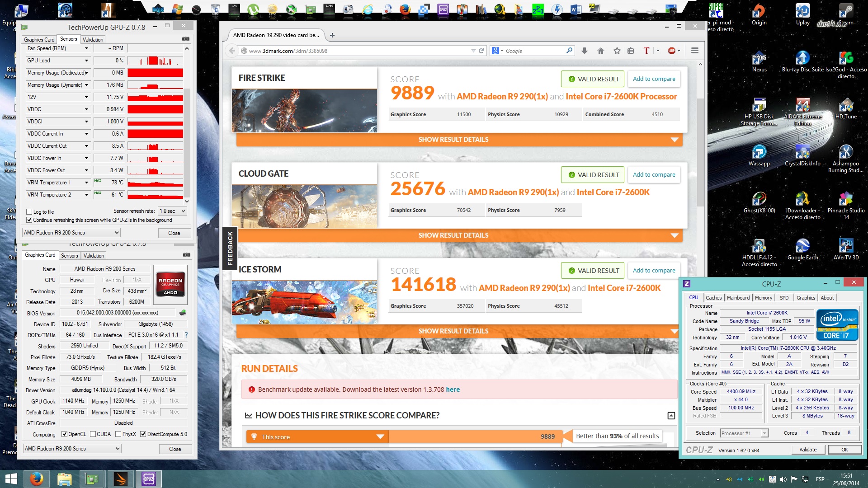Open the Sensor refresh rate dropdown
Image resolution: width=868 pixels, height=488 pixels.
(x=172, y=211)
